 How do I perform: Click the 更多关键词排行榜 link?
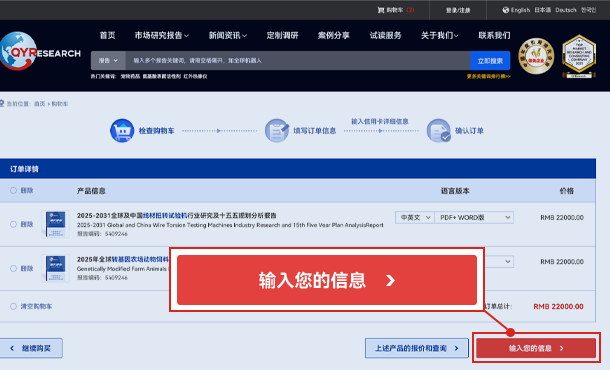[489, 76]
